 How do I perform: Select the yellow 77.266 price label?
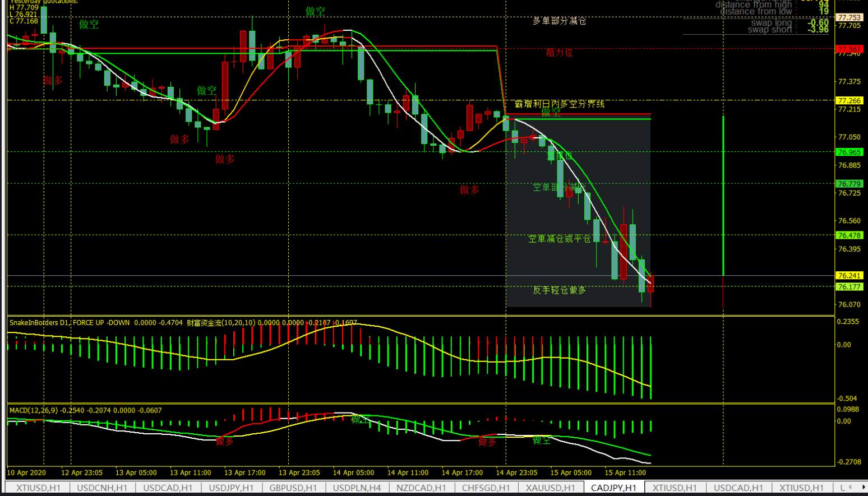click(849, 101)
